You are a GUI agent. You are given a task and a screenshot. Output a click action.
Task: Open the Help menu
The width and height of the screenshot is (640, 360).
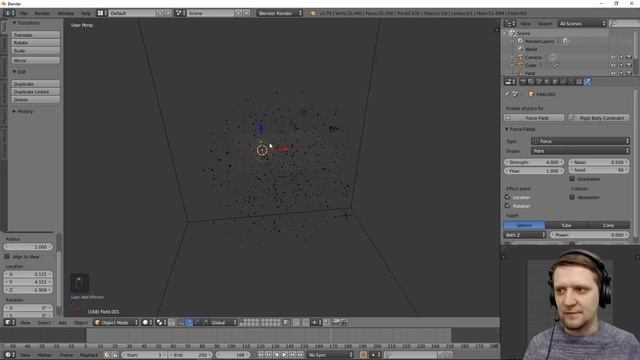coord(85,13)
